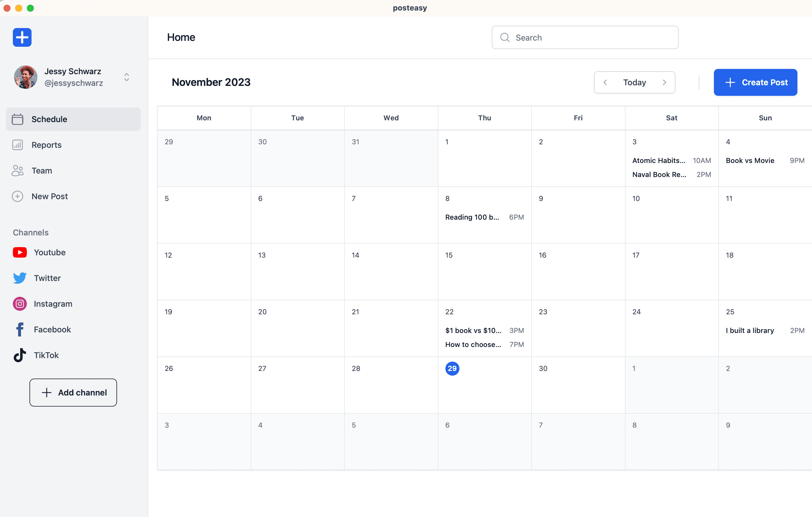Viewport: 812px width, 517px height.
Task: Click the New Post plus-circle icon
Action: pyautogui.click(x=18, y=196)
